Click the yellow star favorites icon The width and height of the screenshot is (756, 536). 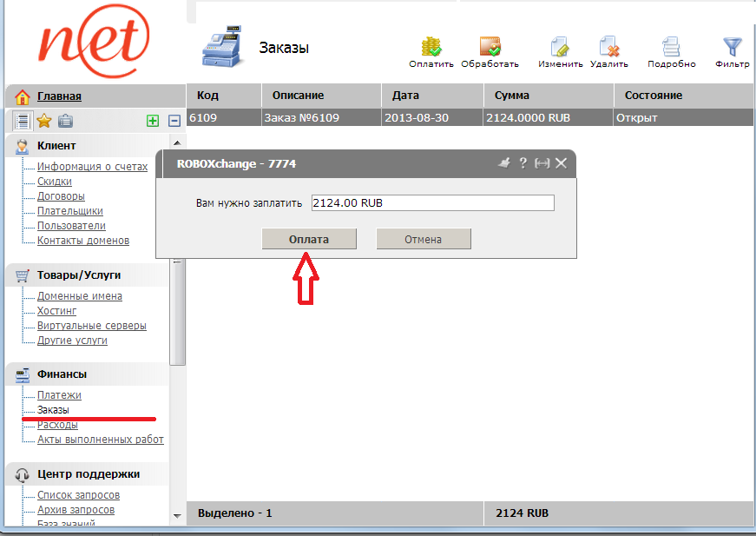click(x=44, y=121)
